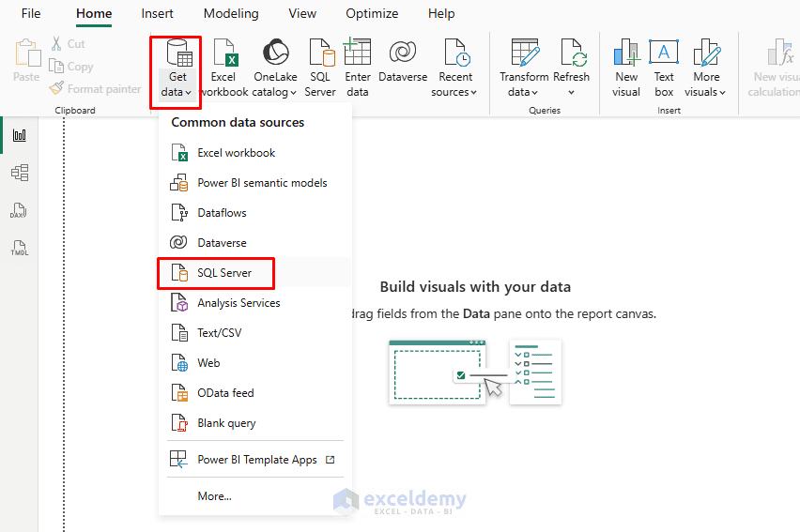Choose Blank query from the menu
This screenshot has width=800, height=532.
tap(254, 423)
